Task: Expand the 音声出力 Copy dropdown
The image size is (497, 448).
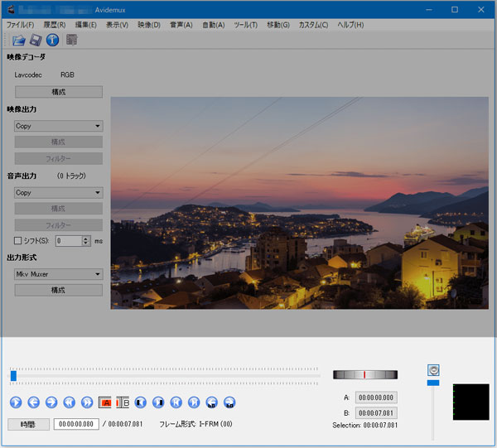Action: tap(59, 192)
